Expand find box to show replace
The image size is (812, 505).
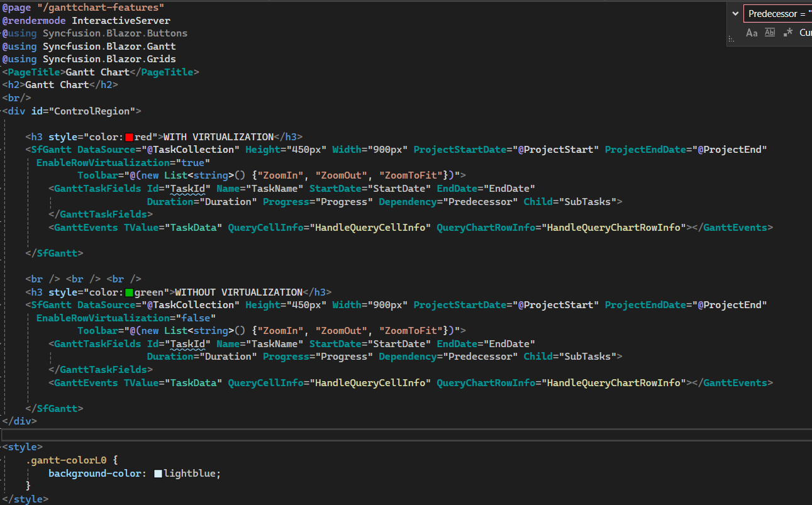click(x=735, y=13)
